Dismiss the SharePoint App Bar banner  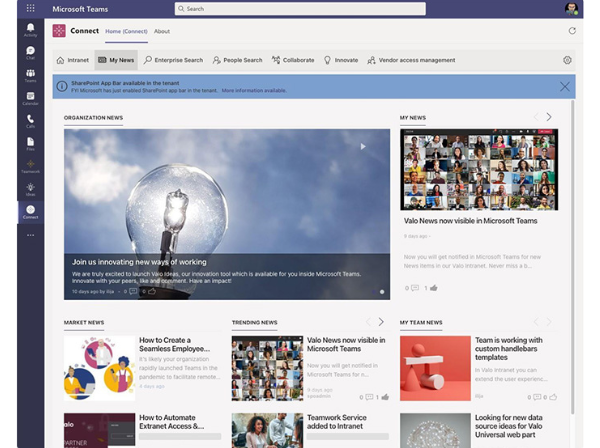[x=565, y=86]
